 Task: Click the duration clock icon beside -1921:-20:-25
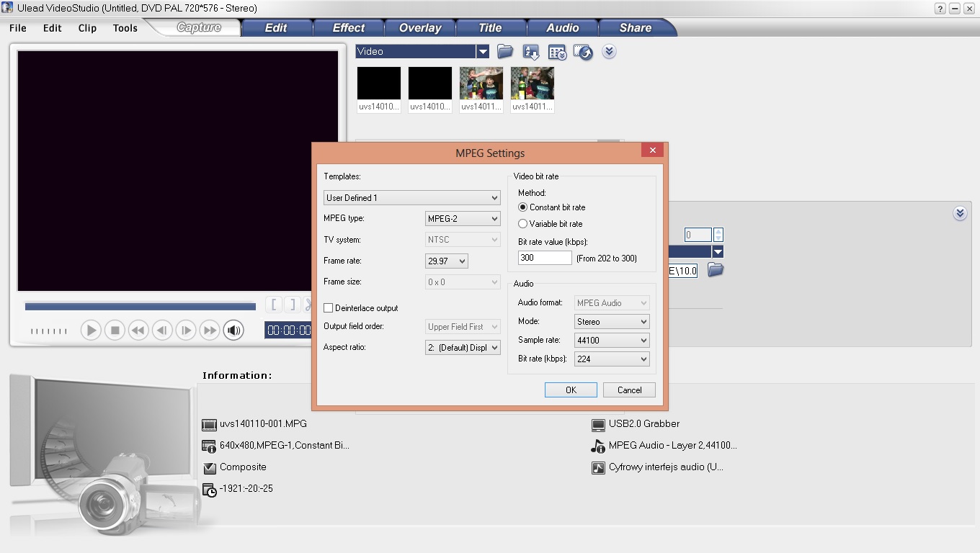[210, 490]
